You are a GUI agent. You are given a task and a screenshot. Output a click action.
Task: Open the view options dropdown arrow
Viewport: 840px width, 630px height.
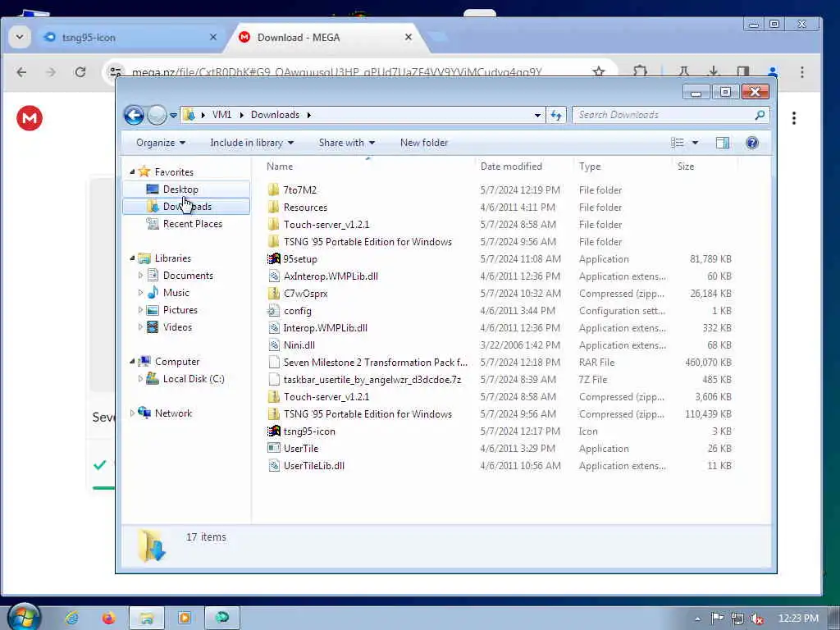(695, 143)
